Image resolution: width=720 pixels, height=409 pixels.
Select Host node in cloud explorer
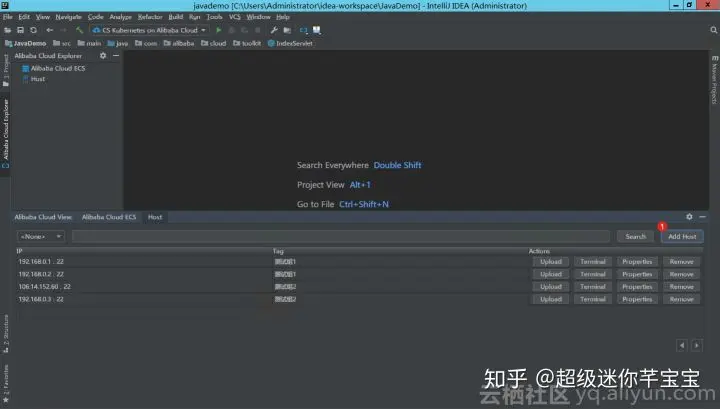pos(38,79)
